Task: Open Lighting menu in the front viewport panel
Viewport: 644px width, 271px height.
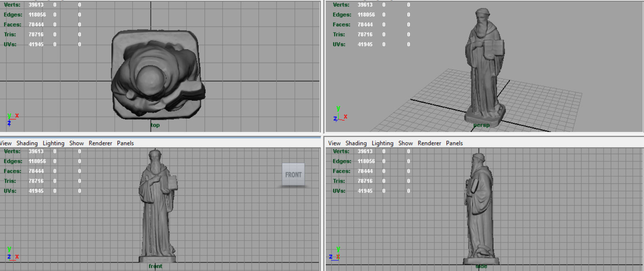Action: point(53,143)
